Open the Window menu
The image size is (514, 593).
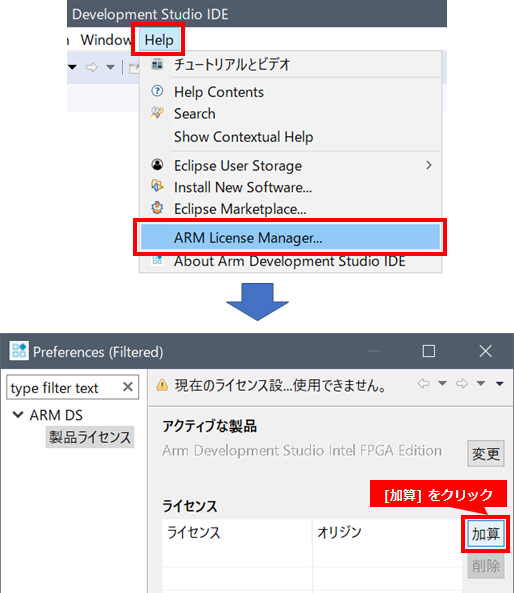click(105, 40)
